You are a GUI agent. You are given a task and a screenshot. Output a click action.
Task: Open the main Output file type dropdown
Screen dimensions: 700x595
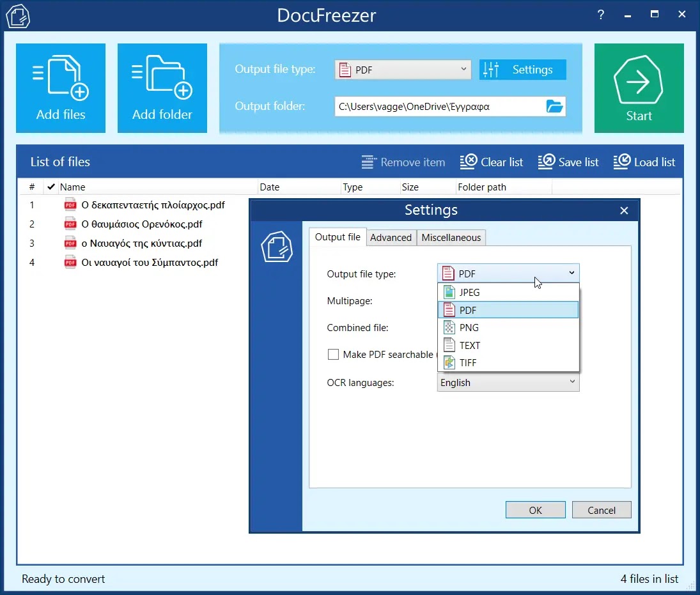coord(403,70)
